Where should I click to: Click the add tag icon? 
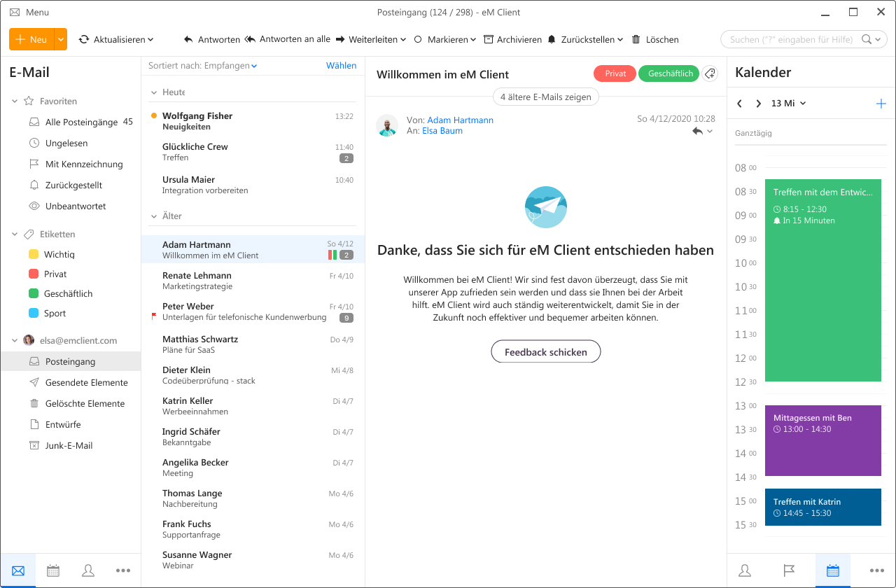pyautogui.click(x=710, y=73)
